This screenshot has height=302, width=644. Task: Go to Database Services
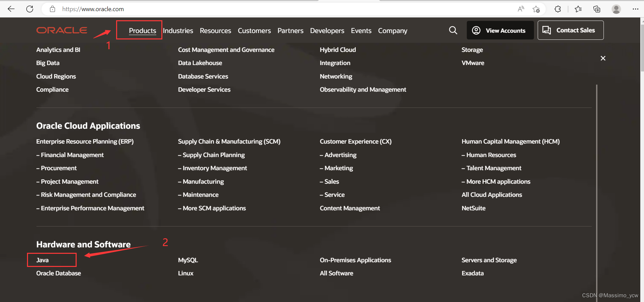pyautogui.click(x=203, y=77)
